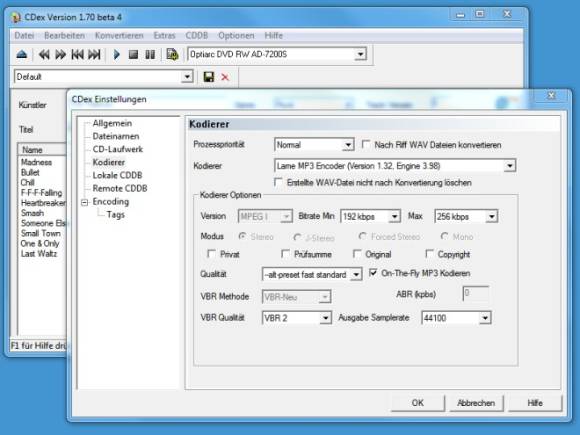Click the fast-forward button in CDex toolbar

click(x=60, y=55)
